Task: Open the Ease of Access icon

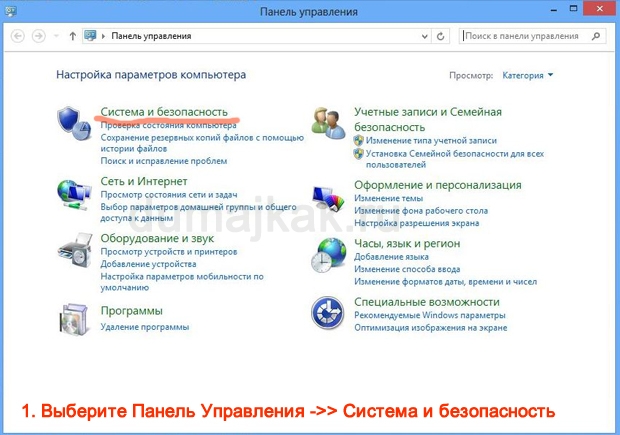Action: point(328,313)
